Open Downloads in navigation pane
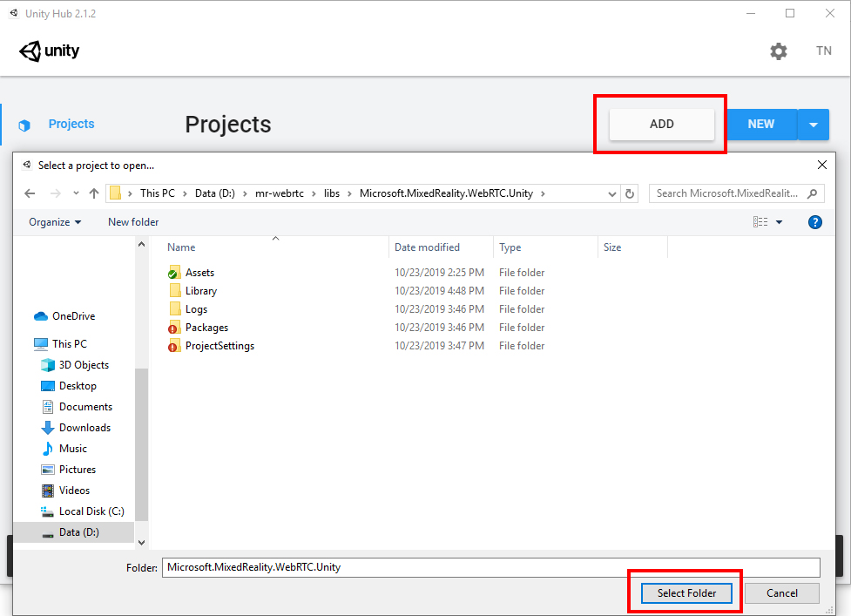Viewport: 851px width, 616px height. pos(76,428)
